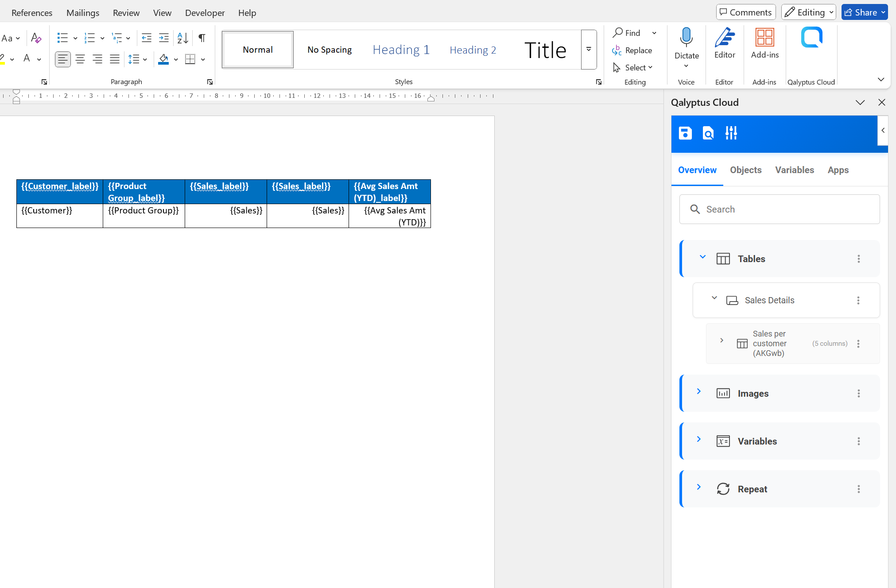This screenshot has width=896, height=588.
Task: Open the Share menu
Action: [x=864, y=12]
